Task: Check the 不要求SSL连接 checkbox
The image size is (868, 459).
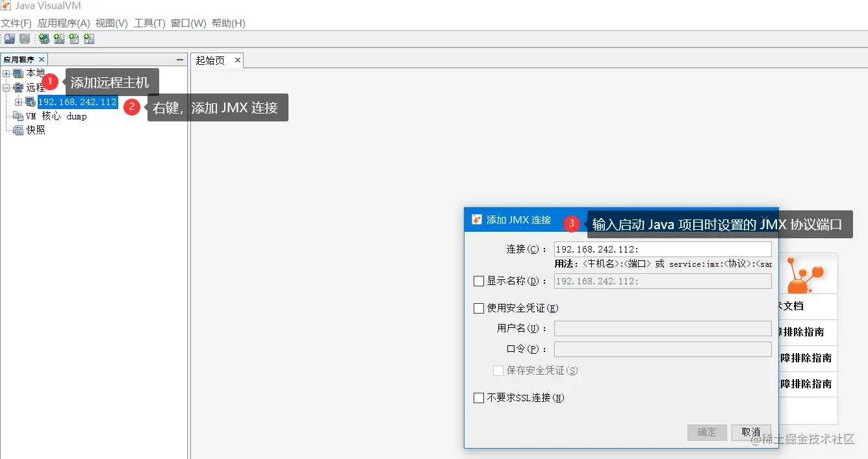Action: (x=479, y=398)
